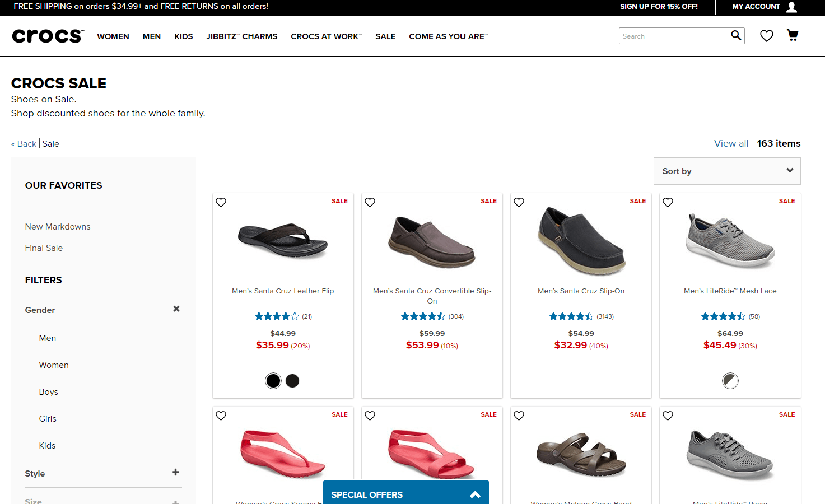Filter by Girls
825x504 pixels.
pyautogui.click(x=48, y=419)
